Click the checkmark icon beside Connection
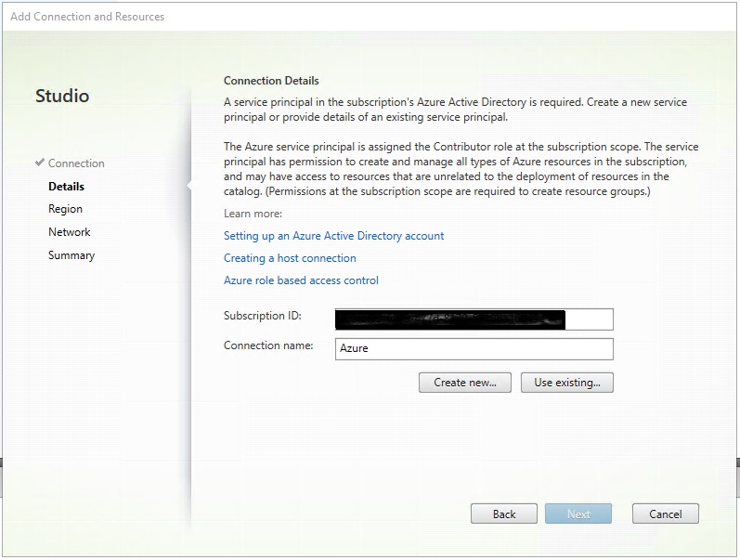Screen dimensions: 740x560 tap(40, 163)
